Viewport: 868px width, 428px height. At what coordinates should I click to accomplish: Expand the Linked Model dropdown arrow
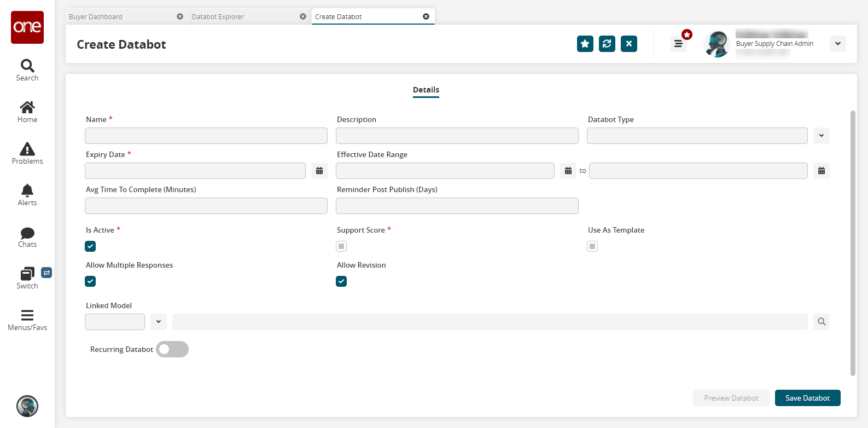point(159,322)
